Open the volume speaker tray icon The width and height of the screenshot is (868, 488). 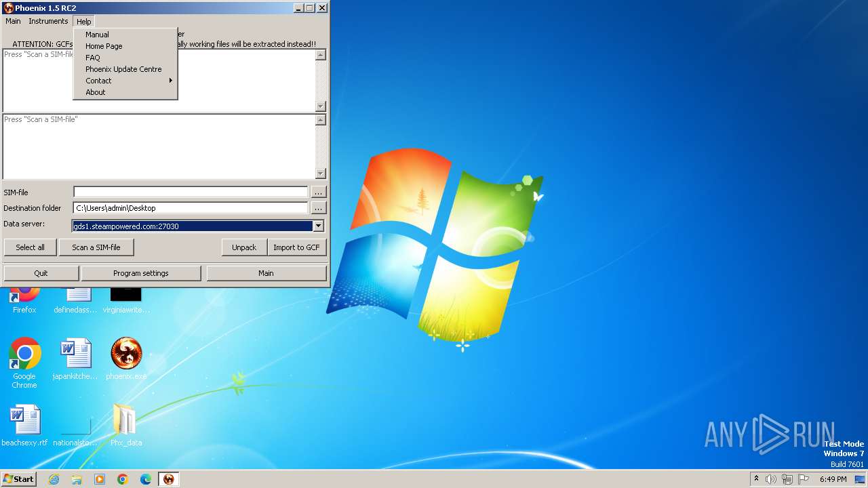[x=771, y=479]
